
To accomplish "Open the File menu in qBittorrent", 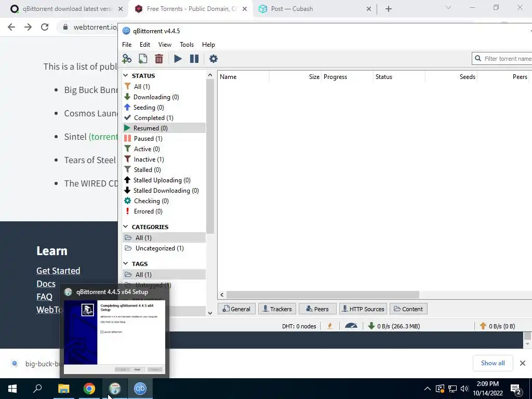I will (x=127, y=45).
